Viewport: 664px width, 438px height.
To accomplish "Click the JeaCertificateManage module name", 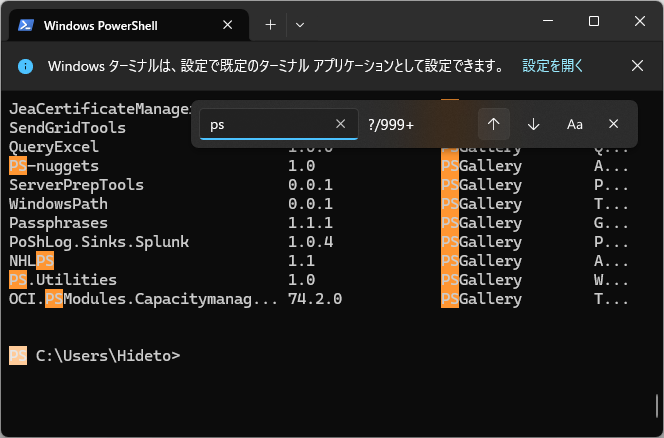I will [100, 109].
